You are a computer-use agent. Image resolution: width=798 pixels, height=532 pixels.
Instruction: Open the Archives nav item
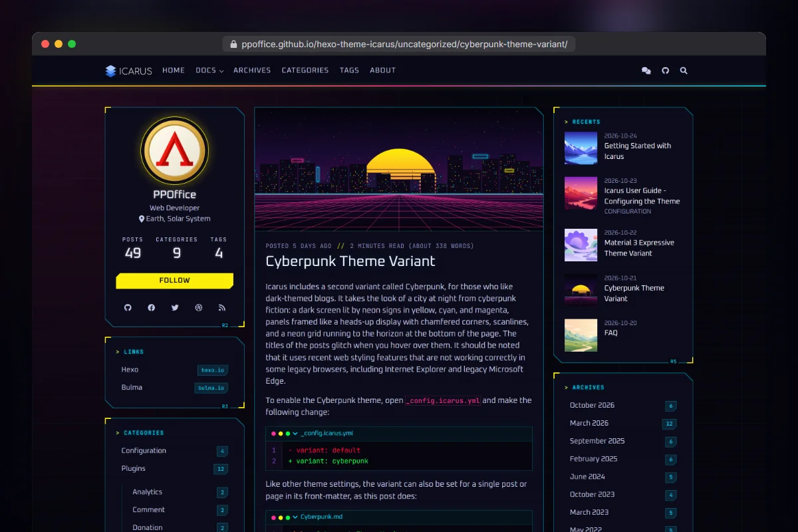pyautogui.click(x=252, y=70)
